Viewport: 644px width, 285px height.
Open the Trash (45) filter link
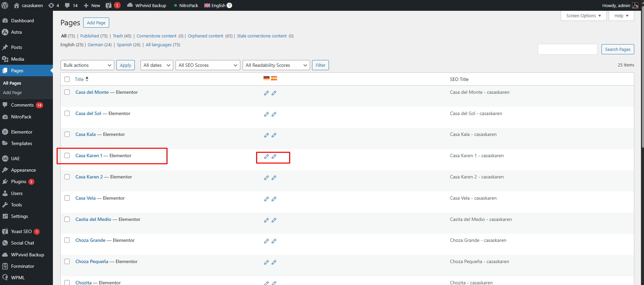tap(122, 36)
